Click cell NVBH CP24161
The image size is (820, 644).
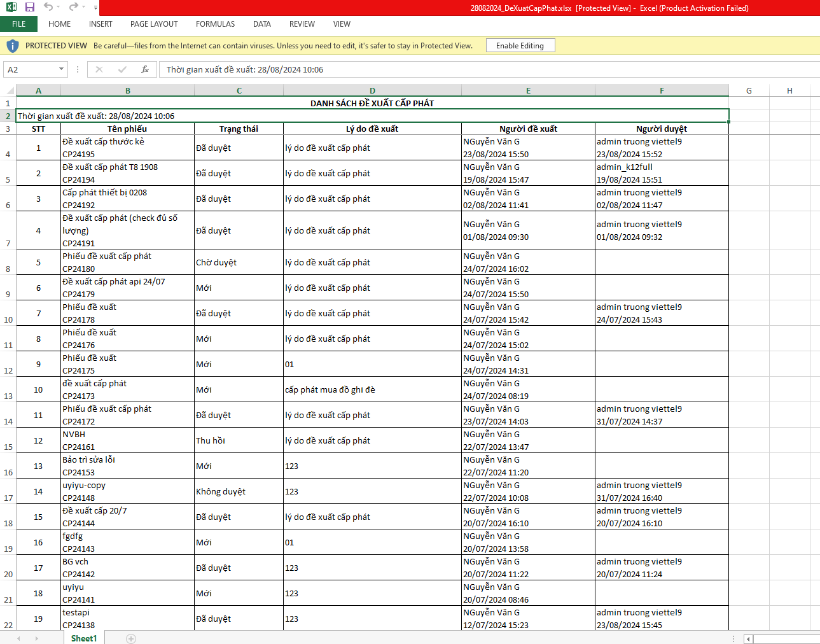[127, 440]
